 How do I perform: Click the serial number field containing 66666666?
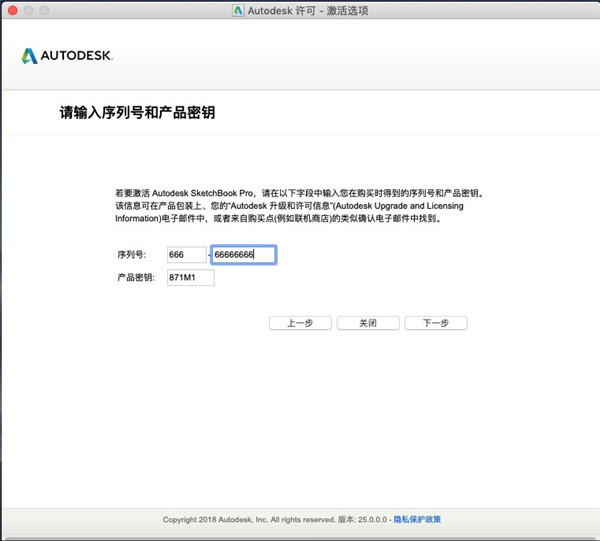243,255
